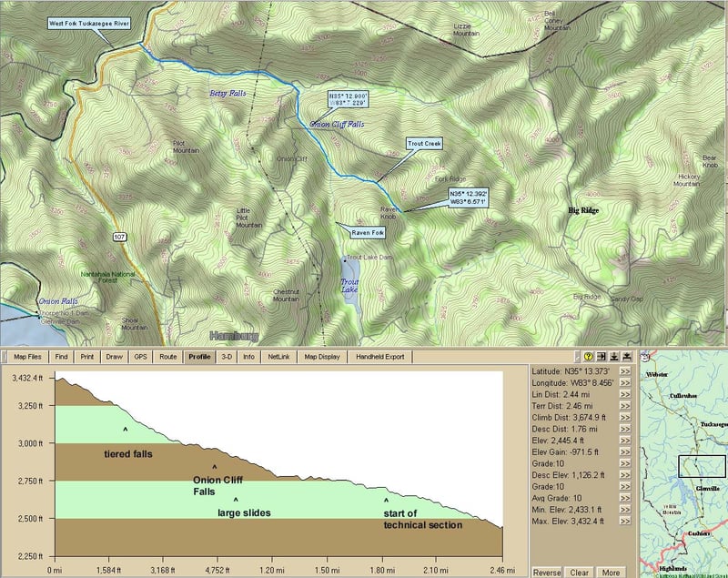The height and width of the screenshot is (578, 728).
Task: Click the dock-right arrow icon beside the help icon
Action: (x=602, y=357)
